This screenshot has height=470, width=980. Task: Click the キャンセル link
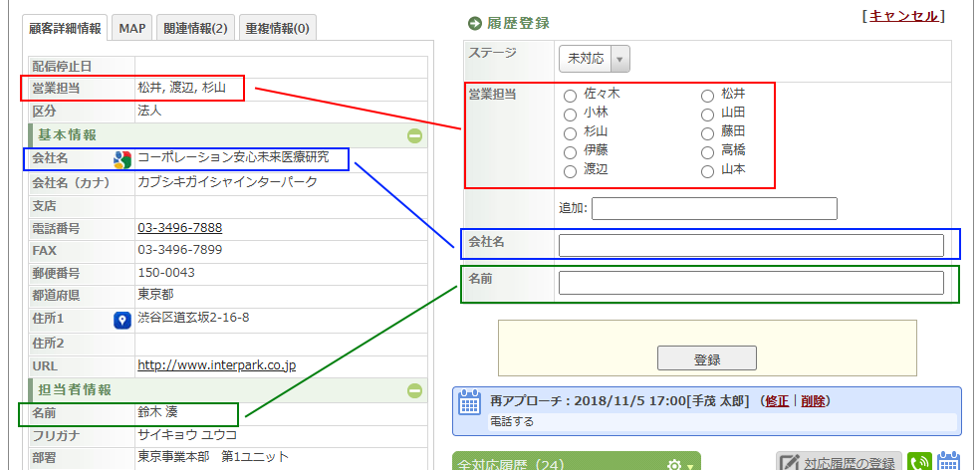coord(903,16)
